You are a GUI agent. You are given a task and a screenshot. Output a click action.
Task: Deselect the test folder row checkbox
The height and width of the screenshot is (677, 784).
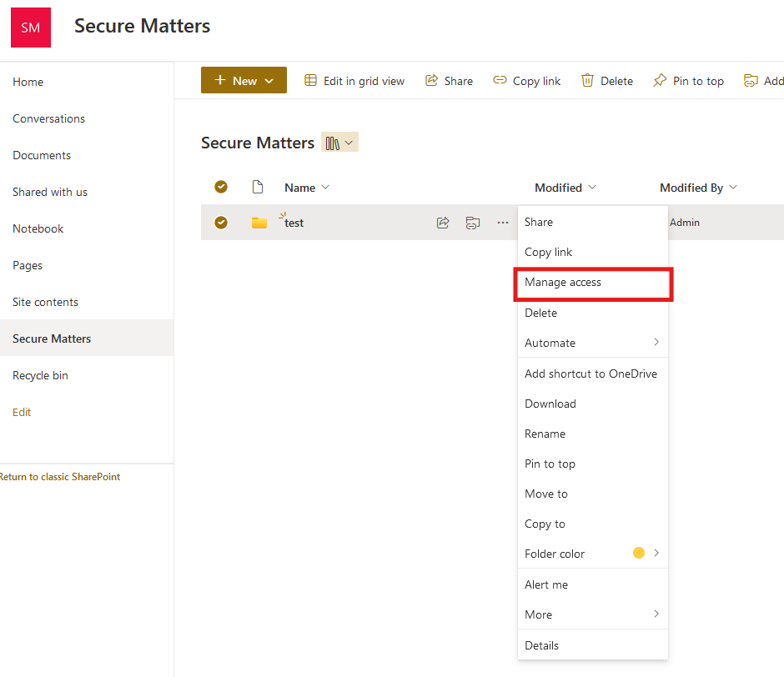(221, 223)
